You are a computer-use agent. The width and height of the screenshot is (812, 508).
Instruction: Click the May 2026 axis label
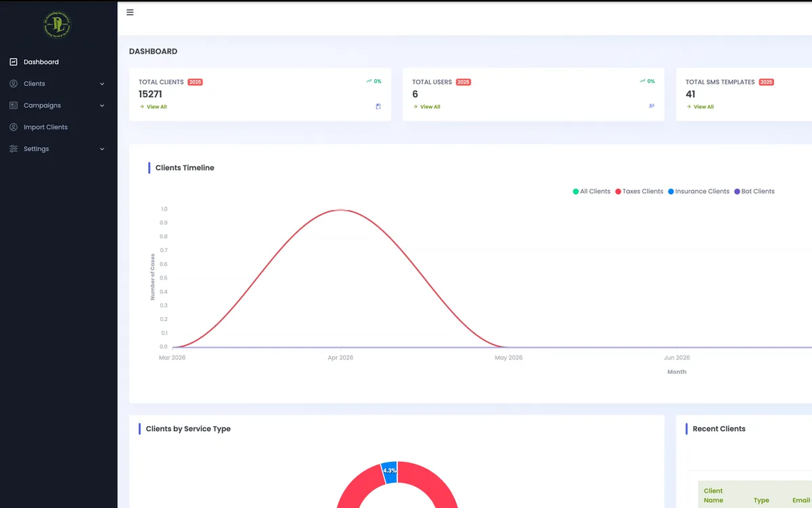[x=509, y=358]
